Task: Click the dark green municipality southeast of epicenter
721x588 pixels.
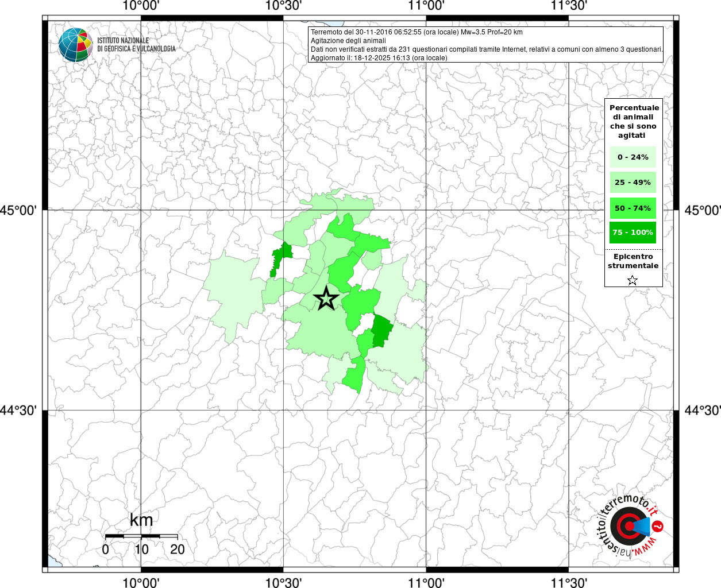Action: pyautogui.click(x=381, y=330)
